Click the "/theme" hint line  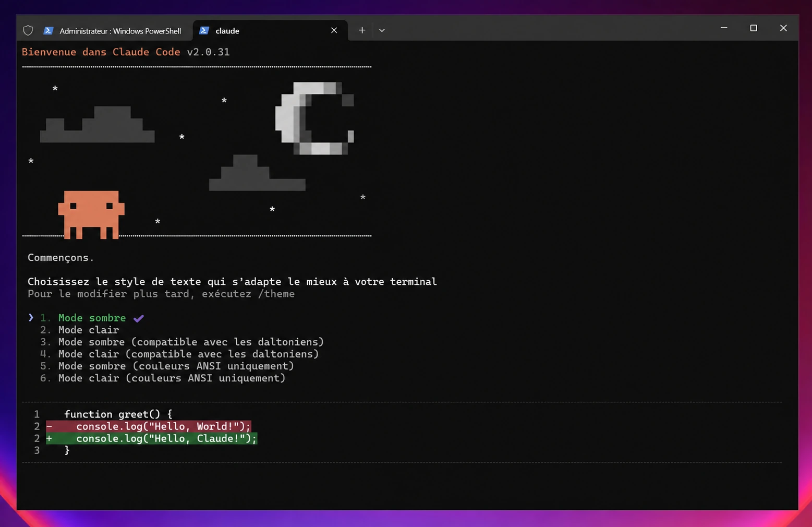[x=161, y=294]
